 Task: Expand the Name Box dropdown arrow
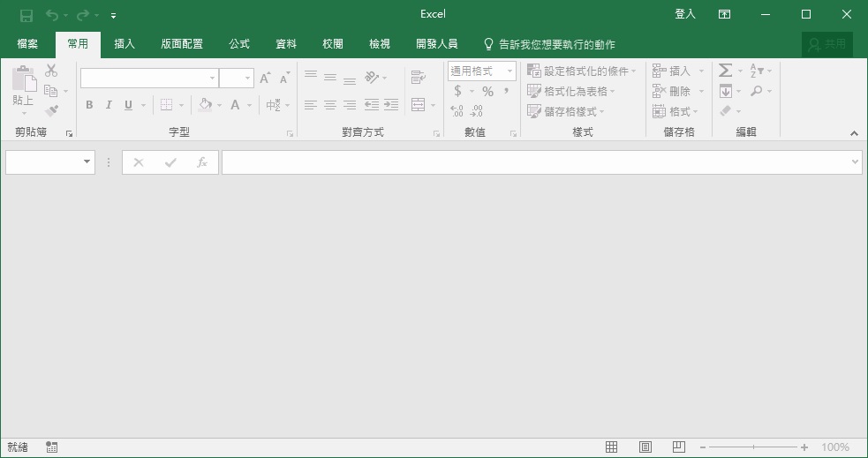tap(87, 162)
